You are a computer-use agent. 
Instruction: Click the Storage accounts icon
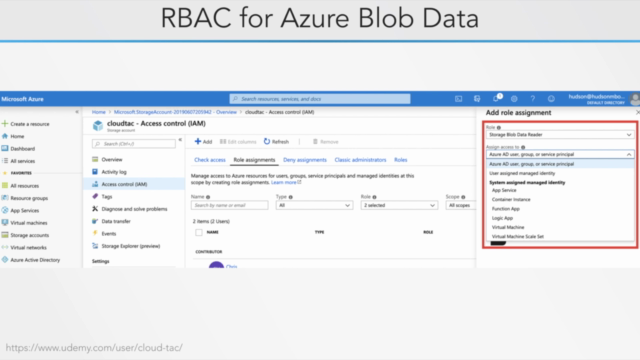5,235
